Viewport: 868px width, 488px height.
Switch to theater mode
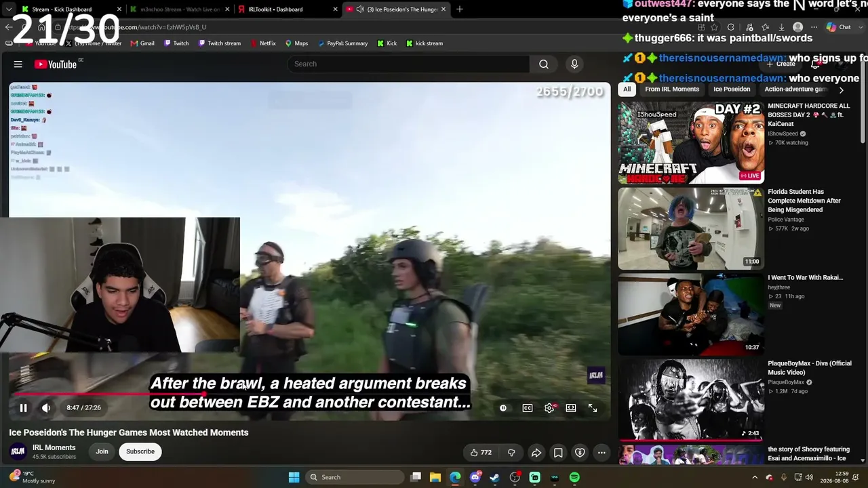pos(571,408)
